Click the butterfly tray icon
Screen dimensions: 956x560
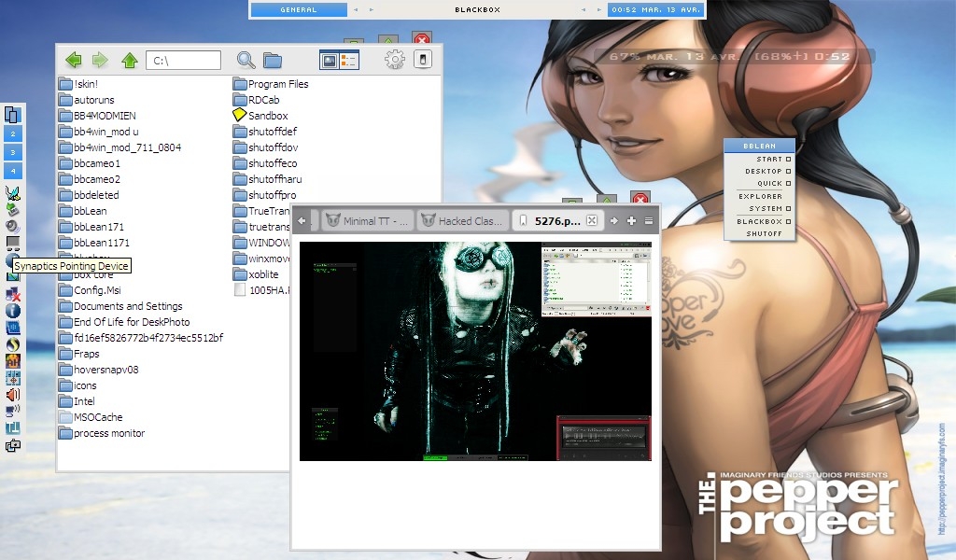13,193
